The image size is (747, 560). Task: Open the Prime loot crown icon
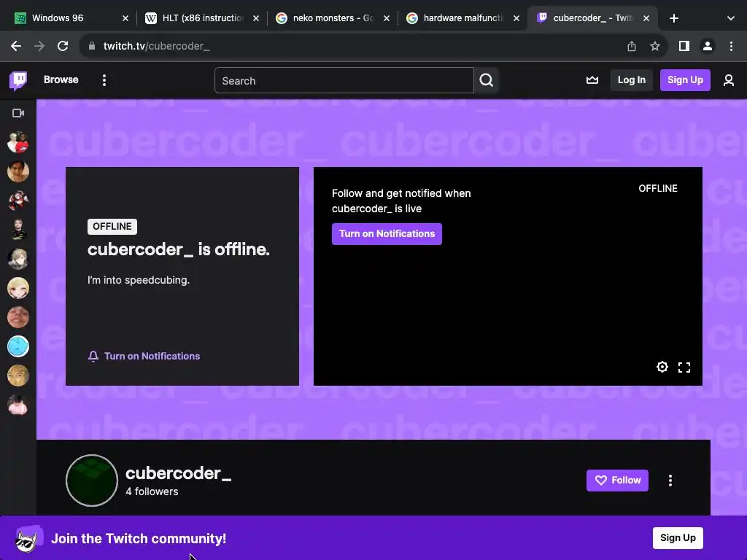point(592,80)
